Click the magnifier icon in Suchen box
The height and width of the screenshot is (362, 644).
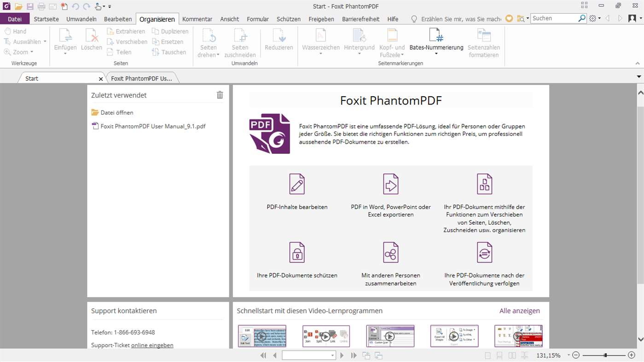click(x=582, y=18)
